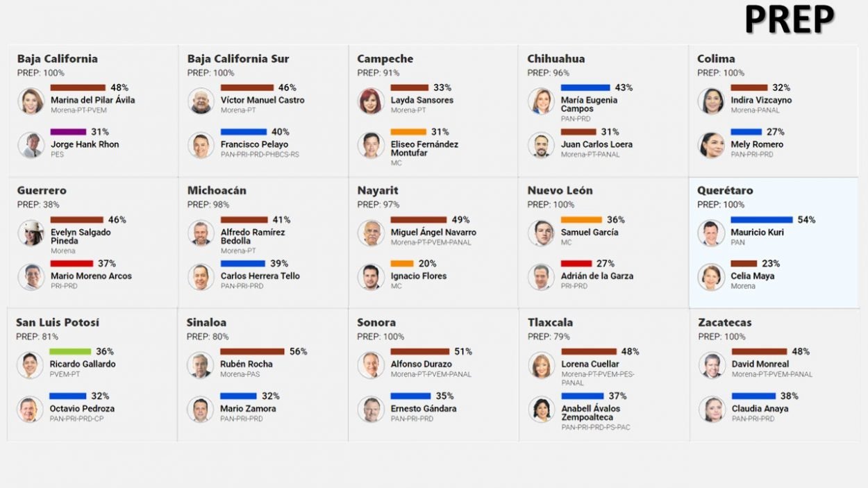The height and width of the screenshot is (488, 868).
Task: Select Layda Sansores' candidate photo
Action: 371,101
